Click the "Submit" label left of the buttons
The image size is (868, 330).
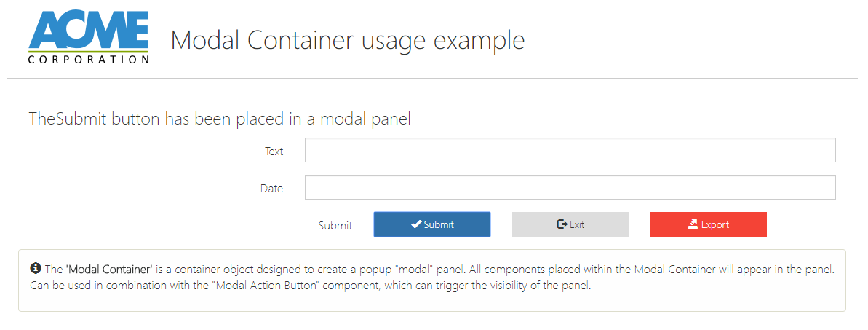click(335, 226)
